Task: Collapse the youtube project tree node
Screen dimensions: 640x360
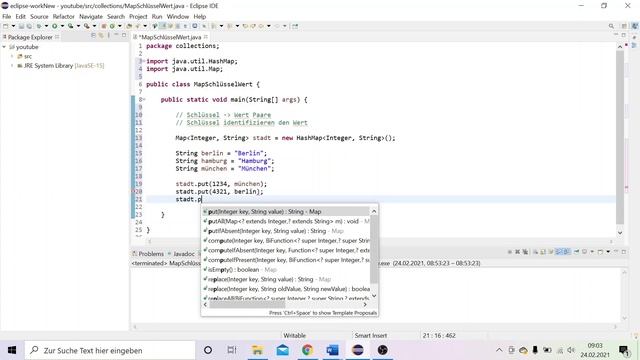Action: tap(4, 47)
